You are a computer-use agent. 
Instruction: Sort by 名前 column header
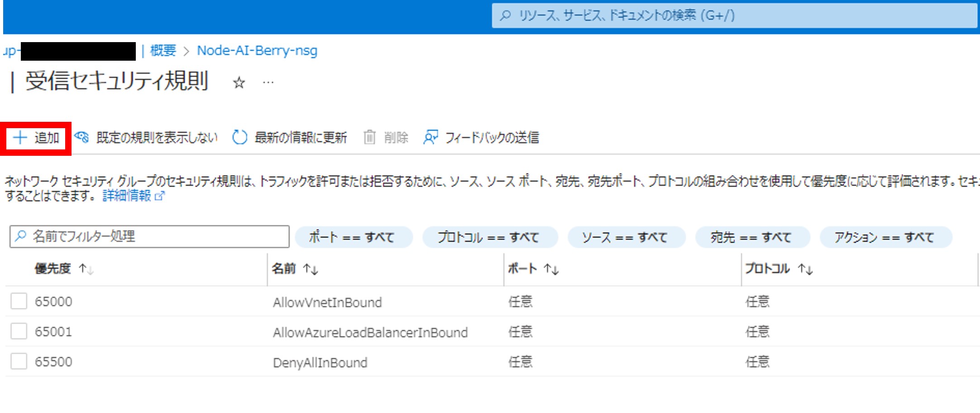coord(295,269)
